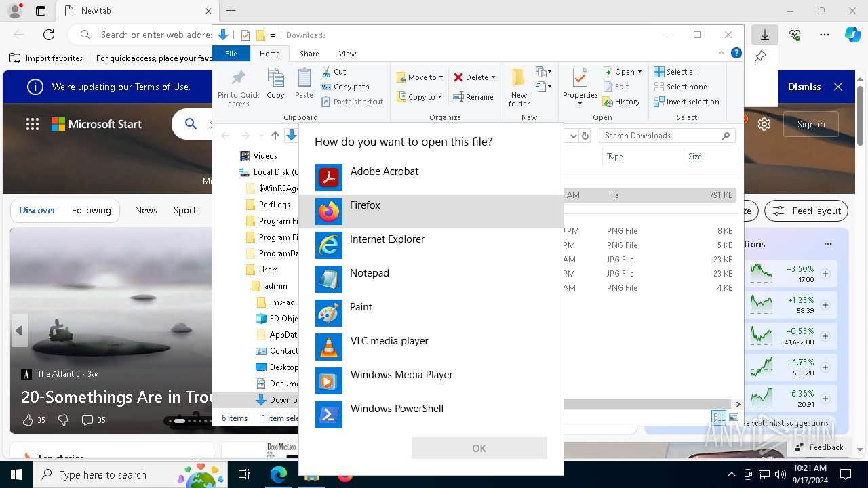The width and height of the screenshot is (868, 488).
Task: Open Explorer help icon
Action: pyautogui.click(x=736, y=53)
